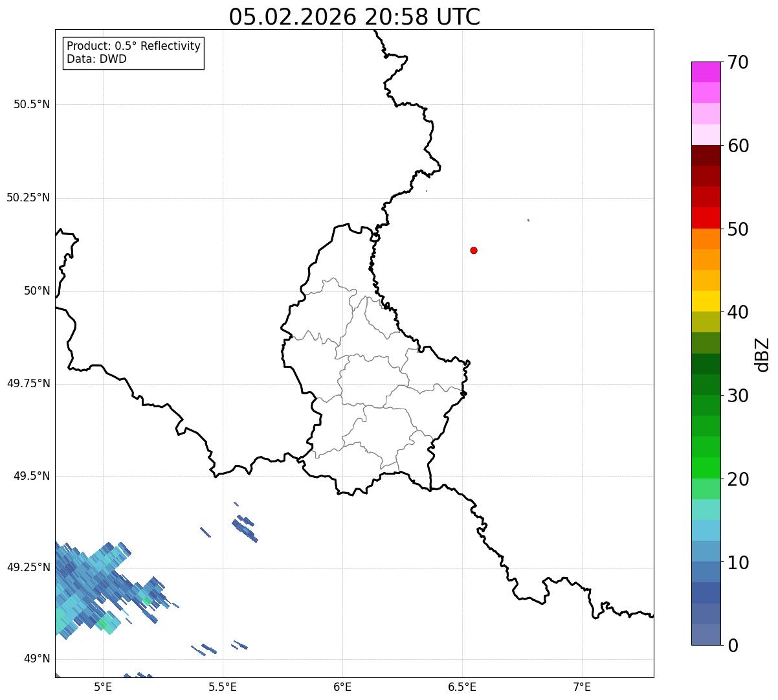Viewport: 778px width, 700px height.
Task: Click the colorbar tick label 10
Action: pos(738,562)
